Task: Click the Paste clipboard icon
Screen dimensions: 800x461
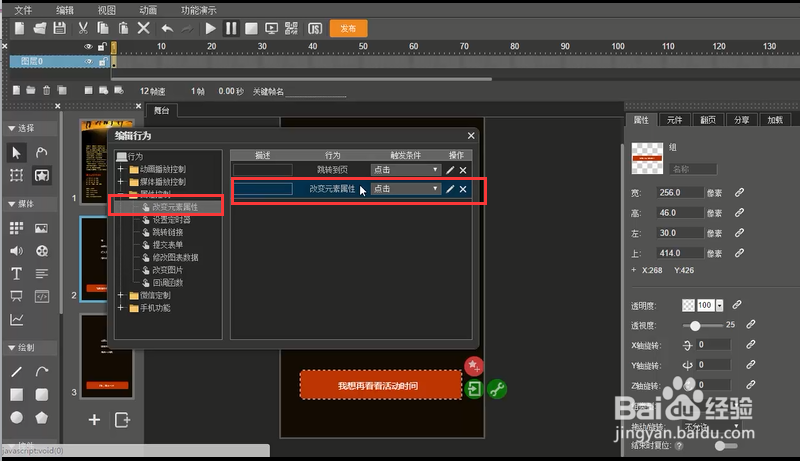Action: click(x=123, y=29)
